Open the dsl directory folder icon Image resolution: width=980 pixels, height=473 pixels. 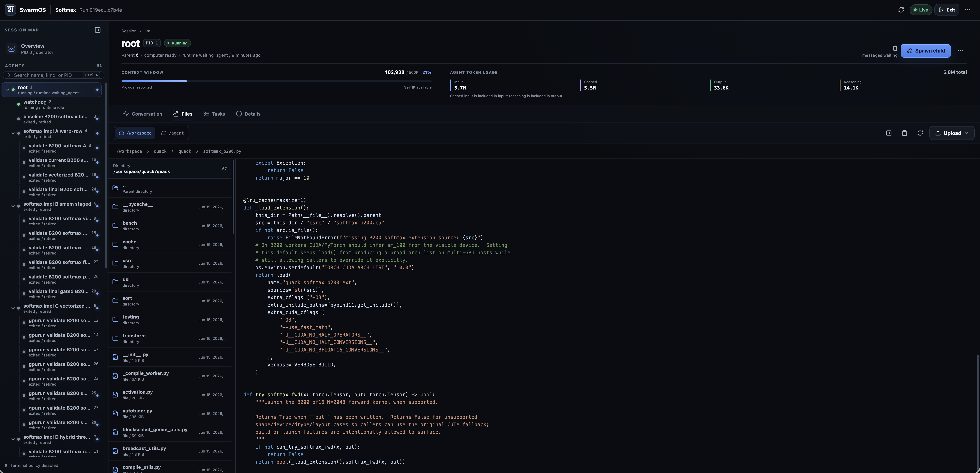point(115,282)
